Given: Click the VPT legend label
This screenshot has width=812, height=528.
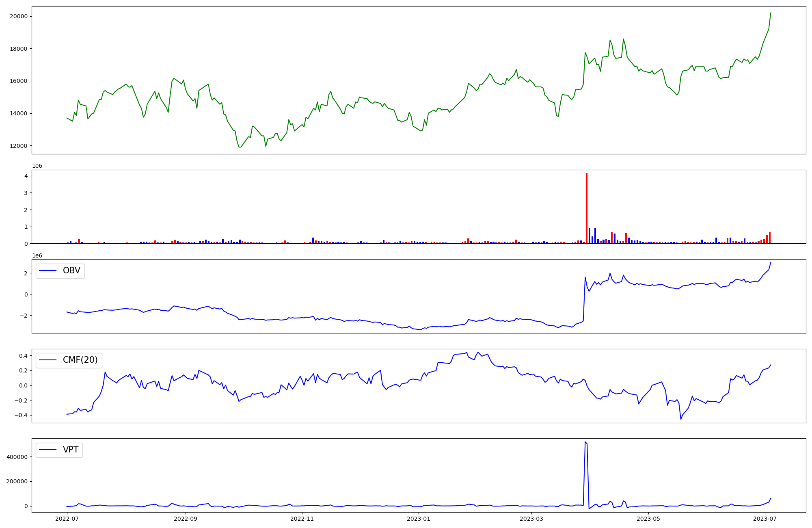Looking at the screenshot, I should coord(71,450).
